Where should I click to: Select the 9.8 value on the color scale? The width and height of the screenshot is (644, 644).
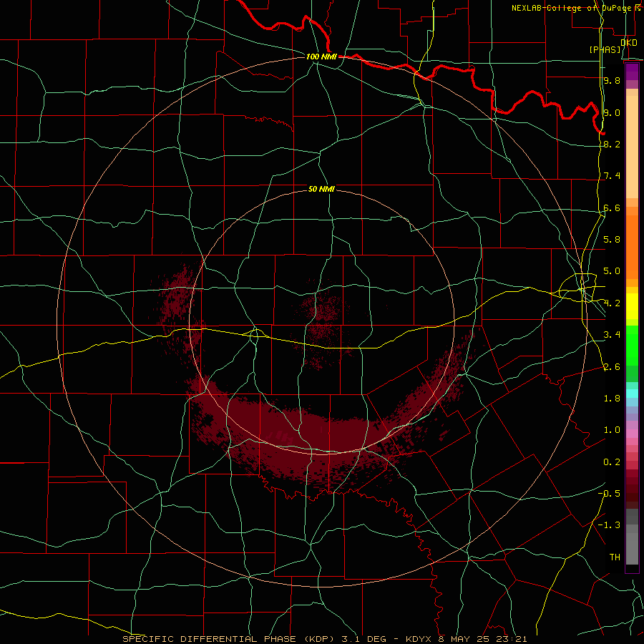click(612, 80)
